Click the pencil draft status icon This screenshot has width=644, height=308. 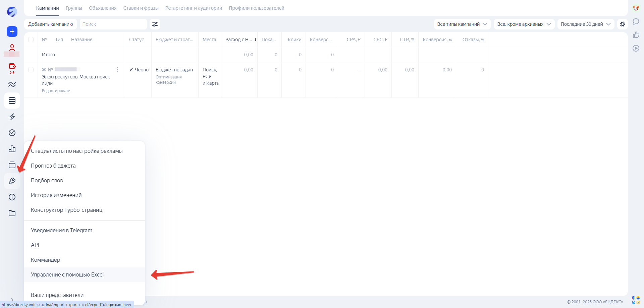[x=131, y=70]
